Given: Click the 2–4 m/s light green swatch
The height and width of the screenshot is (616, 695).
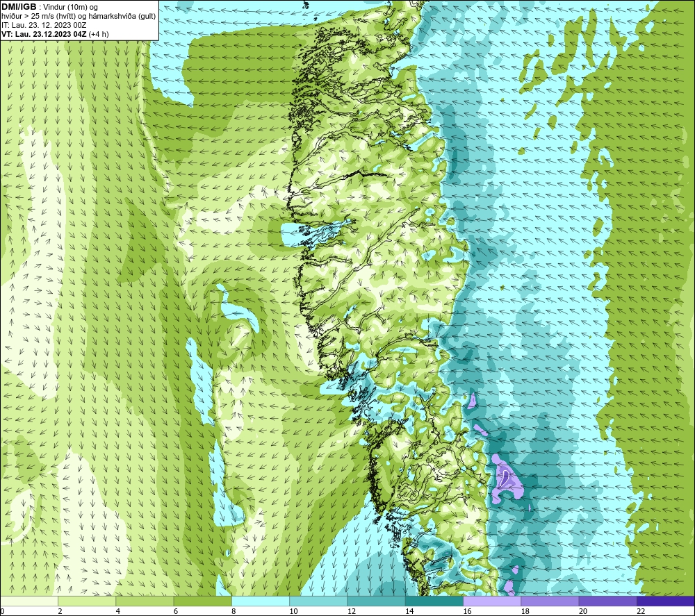Looking at the screenshot, I should pyautogui.click(x=87, y=601).
